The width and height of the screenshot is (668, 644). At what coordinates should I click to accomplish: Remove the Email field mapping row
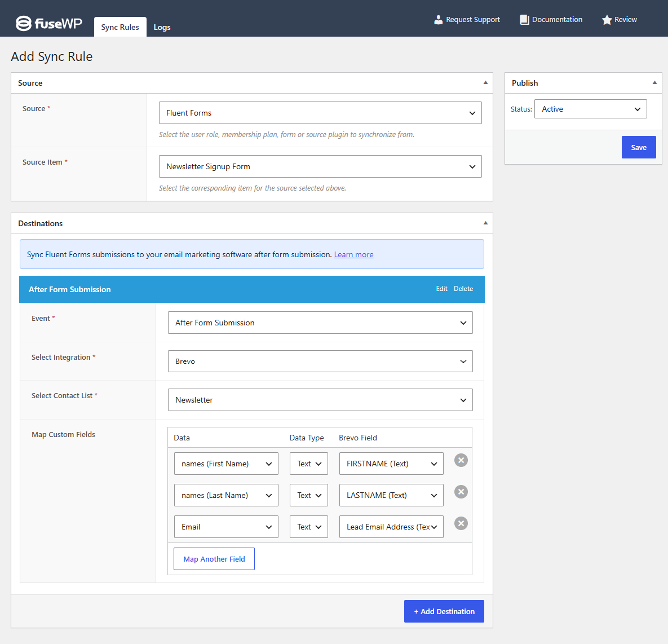(x=461, y=523)
